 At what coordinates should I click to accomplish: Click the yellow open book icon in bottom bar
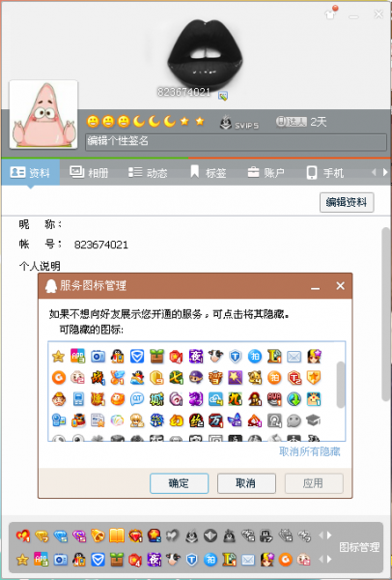tap(117, 536)
